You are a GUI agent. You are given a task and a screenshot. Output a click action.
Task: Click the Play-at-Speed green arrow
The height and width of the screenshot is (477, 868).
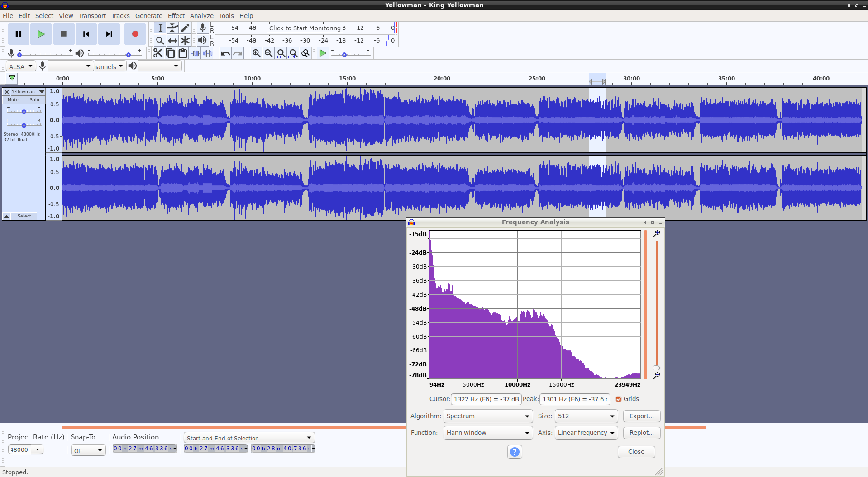(x=323, y=53)
